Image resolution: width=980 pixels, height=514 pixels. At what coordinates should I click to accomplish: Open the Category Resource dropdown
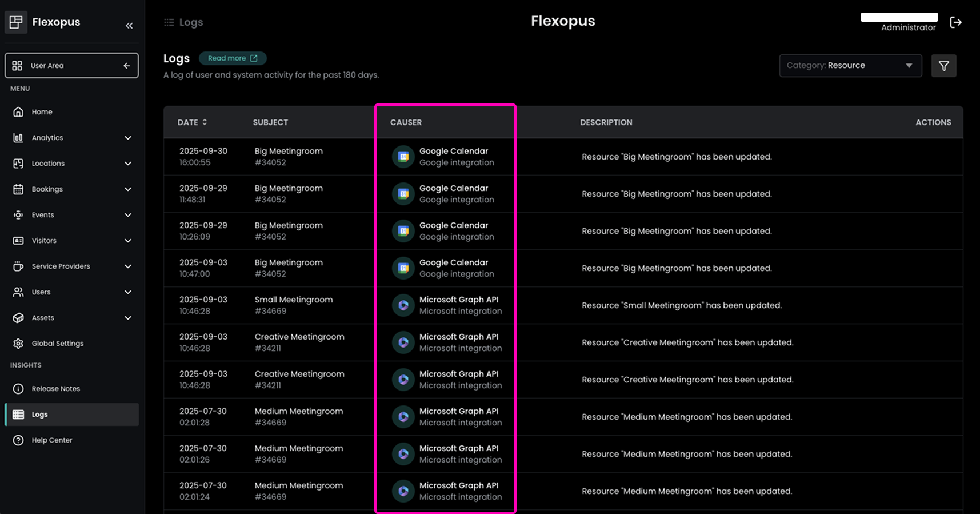point(850,66)
